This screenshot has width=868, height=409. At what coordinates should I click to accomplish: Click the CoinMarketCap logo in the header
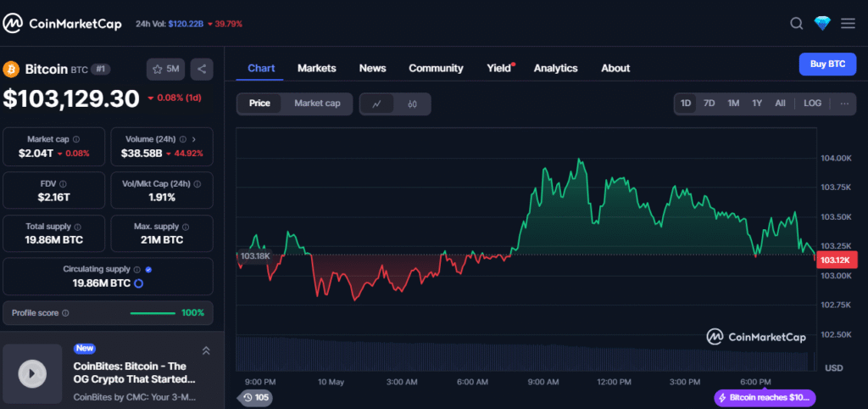62,24
